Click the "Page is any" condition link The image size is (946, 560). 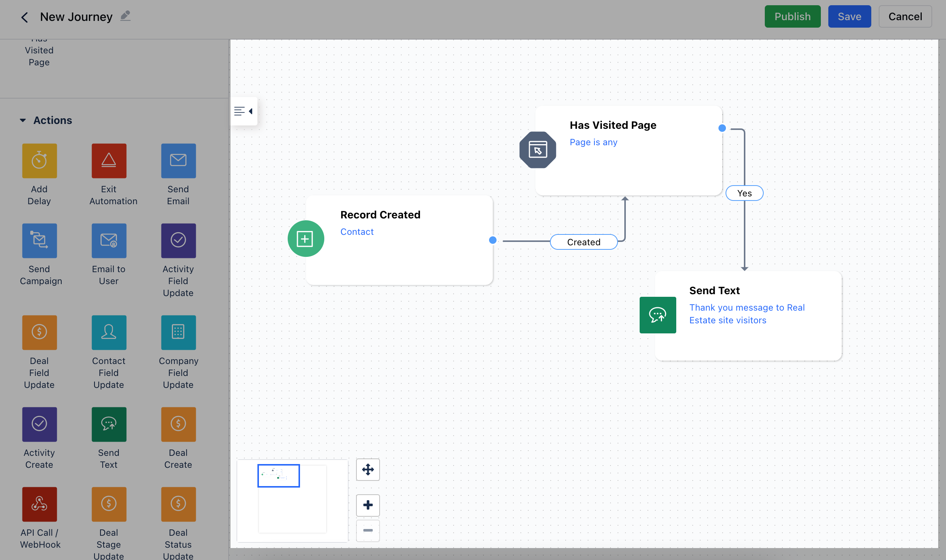point(593,142)
